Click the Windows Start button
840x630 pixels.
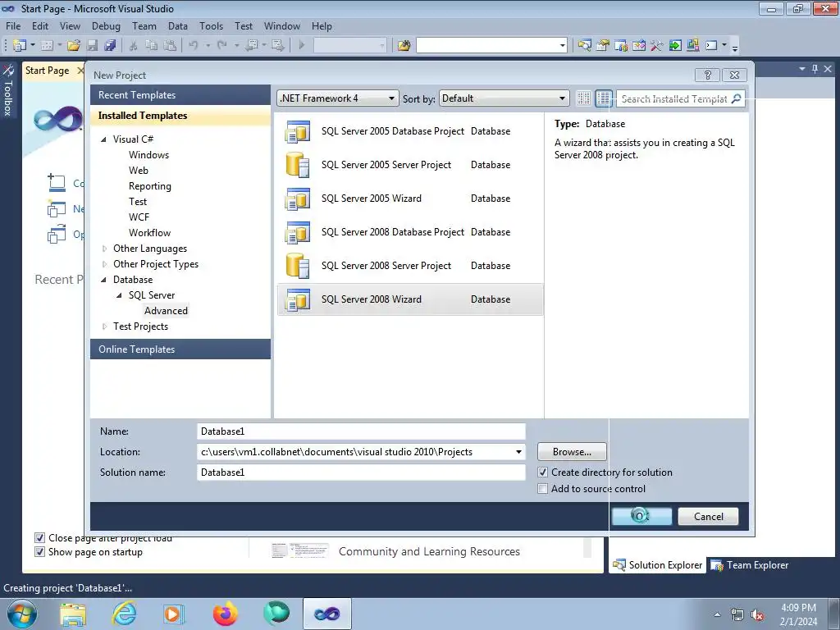coord(22,614)
